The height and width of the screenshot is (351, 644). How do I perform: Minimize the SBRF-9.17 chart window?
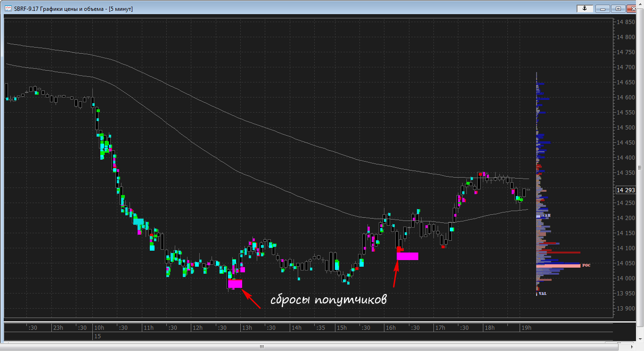(x=603, y=8)
